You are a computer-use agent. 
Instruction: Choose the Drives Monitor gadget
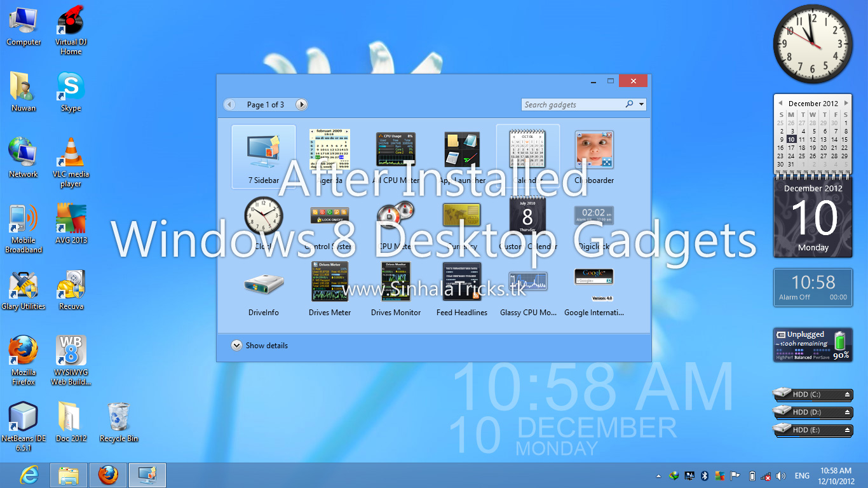point(396,281)
